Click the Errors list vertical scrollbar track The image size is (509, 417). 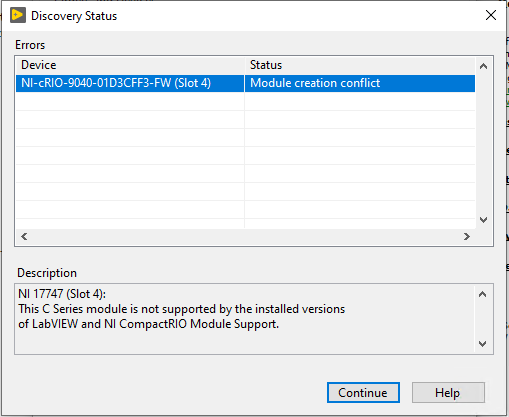pyautogui.click(x=483, y=143)
